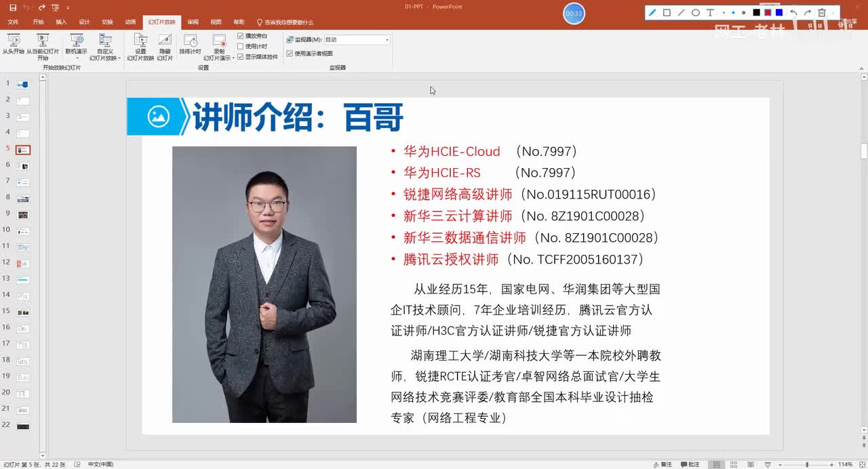Open Notes (备注) in status bar
The image size is (868, 469).
[x=663, y=464]
